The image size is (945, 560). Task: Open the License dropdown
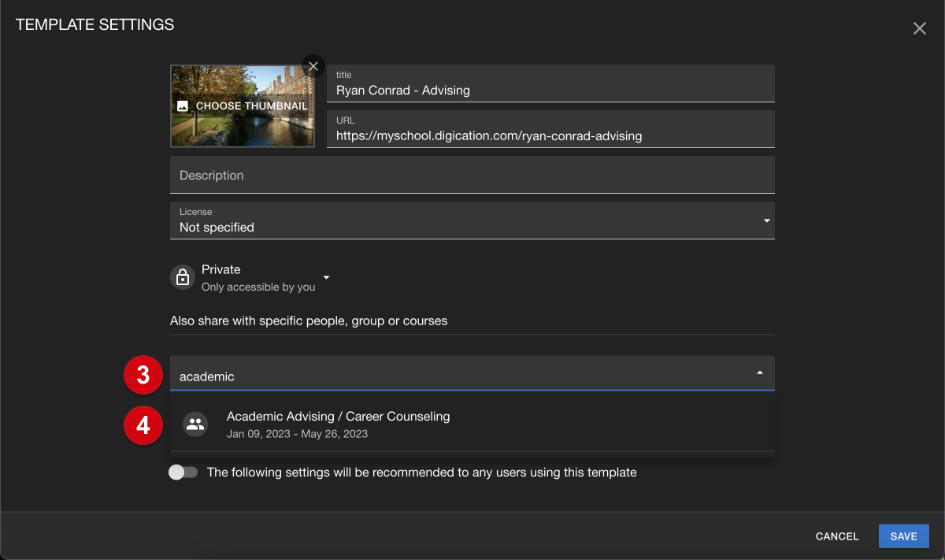[x=472, y=221]
